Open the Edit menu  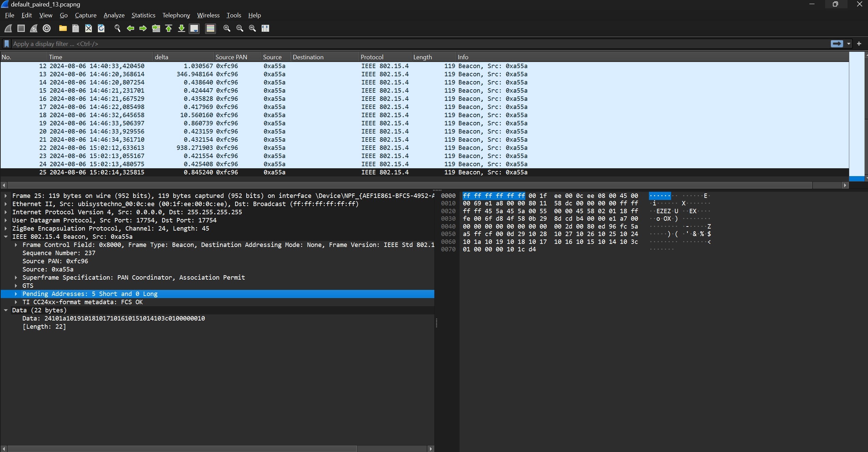pos(27,15)
